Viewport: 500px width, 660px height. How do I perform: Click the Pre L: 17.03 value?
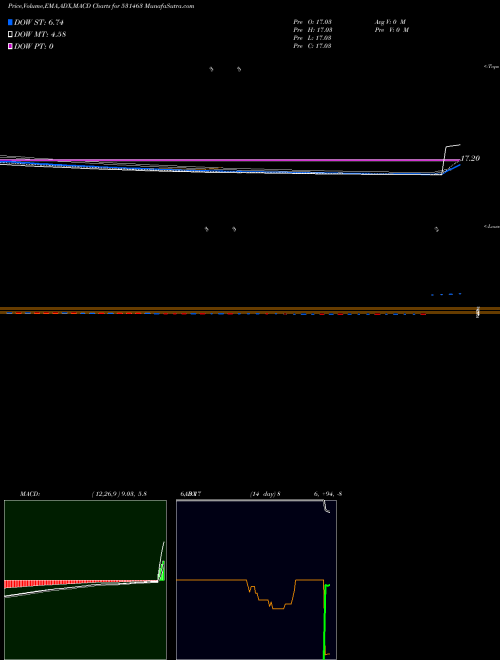click(x=312, y=38)
